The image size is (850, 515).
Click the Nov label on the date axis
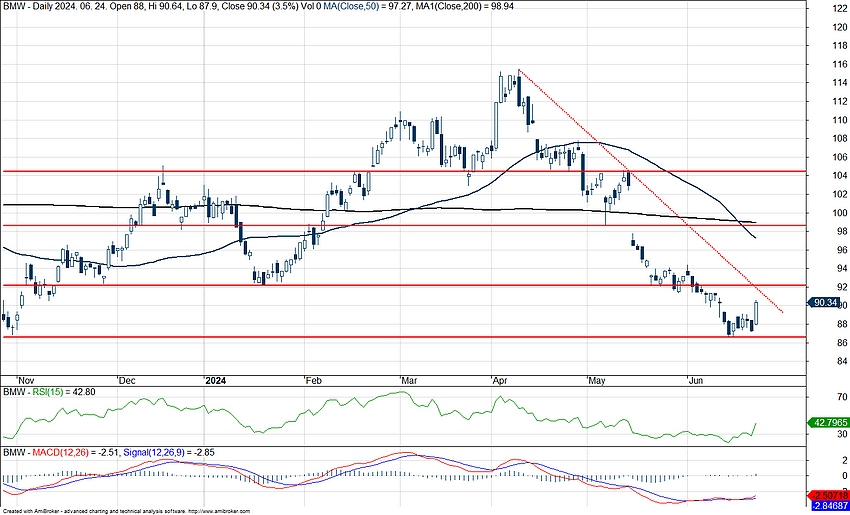25,380
